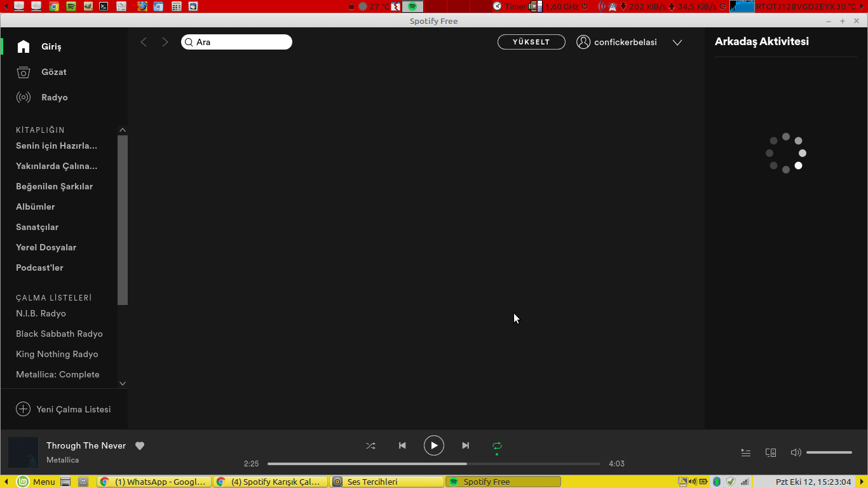
Task: Open Yerel Dosyalar
Action: coord(46,247)
